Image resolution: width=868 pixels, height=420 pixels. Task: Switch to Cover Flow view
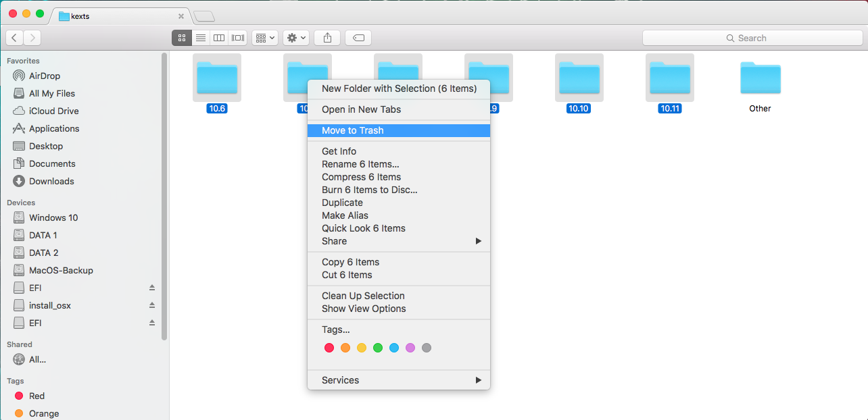point(238,38)
